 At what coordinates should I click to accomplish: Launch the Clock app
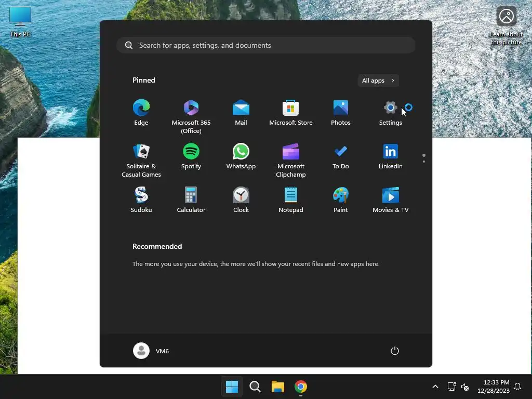click(241, 200)
